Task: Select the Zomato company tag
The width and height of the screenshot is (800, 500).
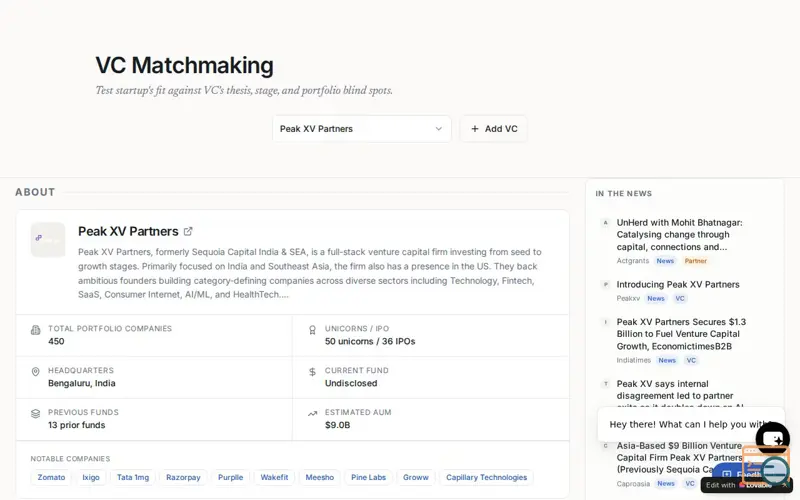Action: pyautogui.click(x=51, y=478)
